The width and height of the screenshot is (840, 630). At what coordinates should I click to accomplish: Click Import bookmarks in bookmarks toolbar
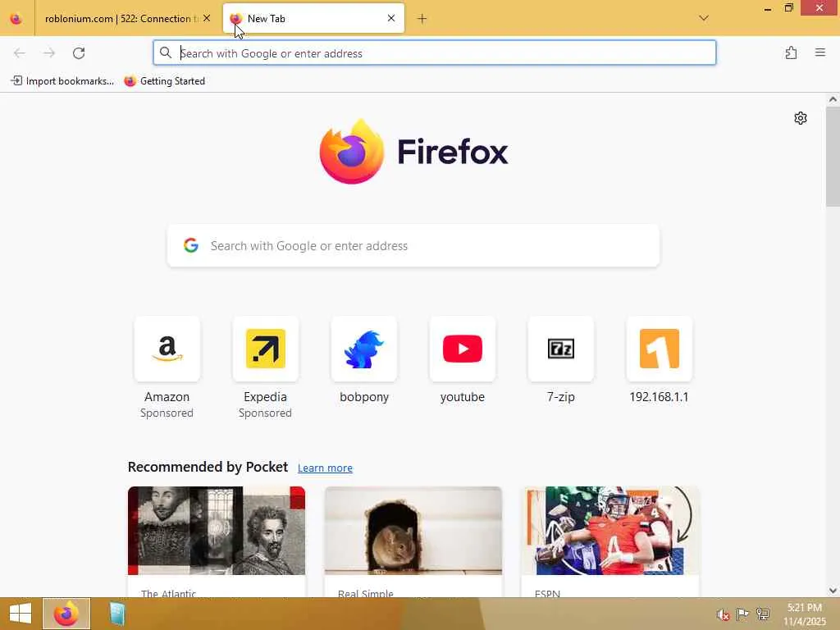pyautogui.click(x=62, y=81)
